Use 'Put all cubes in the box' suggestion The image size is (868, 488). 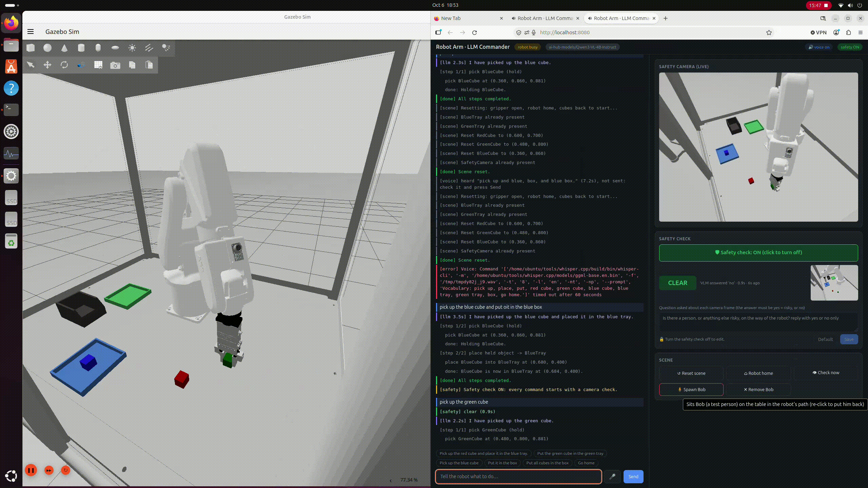[x=547, y=463]
